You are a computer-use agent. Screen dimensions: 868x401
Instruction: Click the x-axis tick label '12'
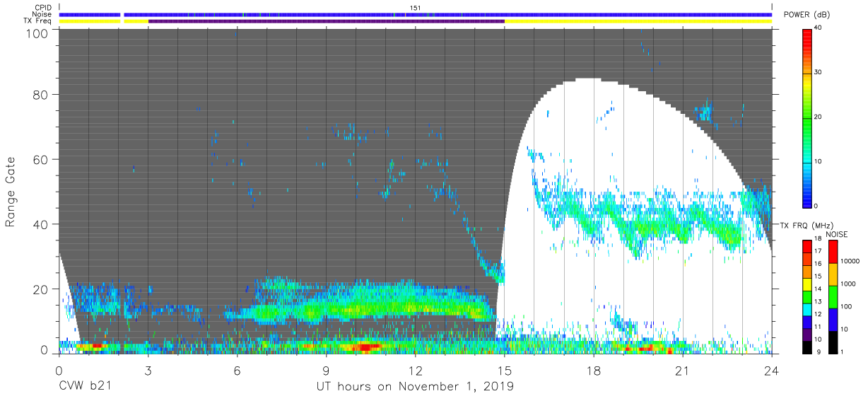tap(416, 370)
